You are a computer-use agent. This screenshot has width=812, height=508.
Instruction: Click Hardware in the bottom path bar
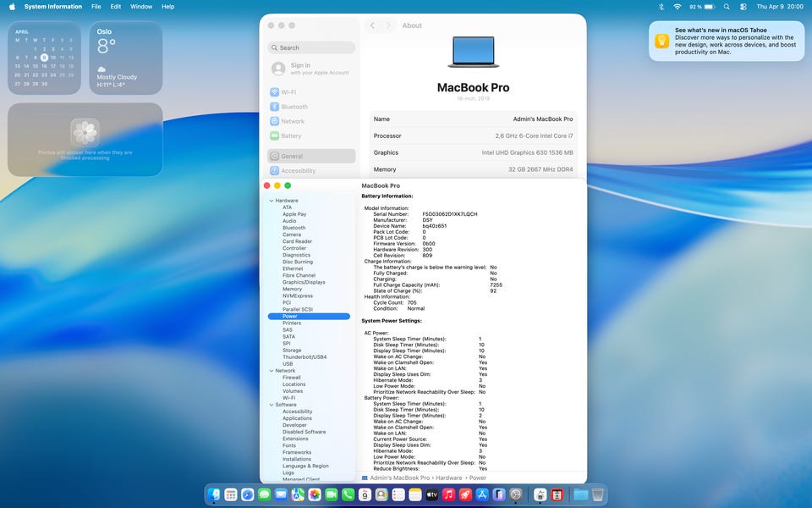[x=448, y=478]
